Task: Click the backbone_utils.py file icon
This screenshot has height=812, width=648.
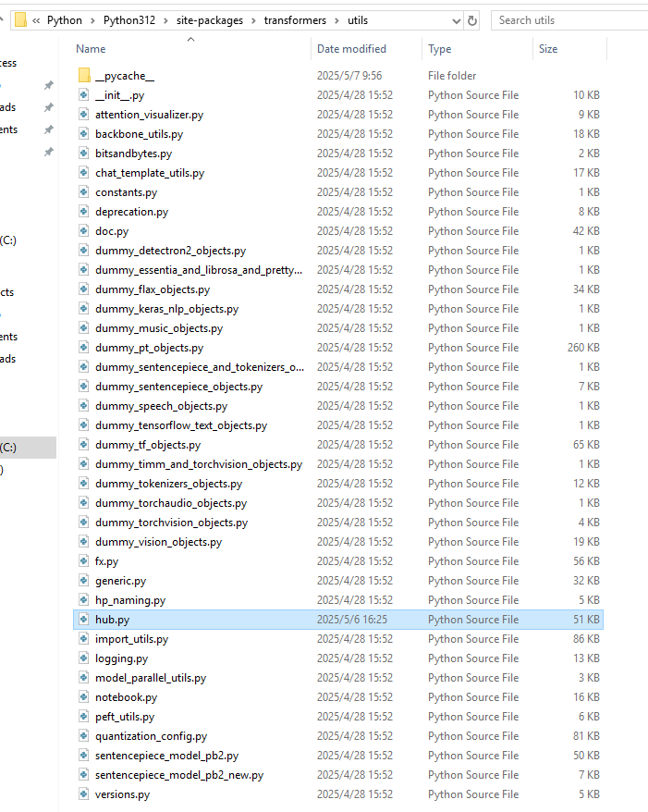Action: [x=84, y=133]
